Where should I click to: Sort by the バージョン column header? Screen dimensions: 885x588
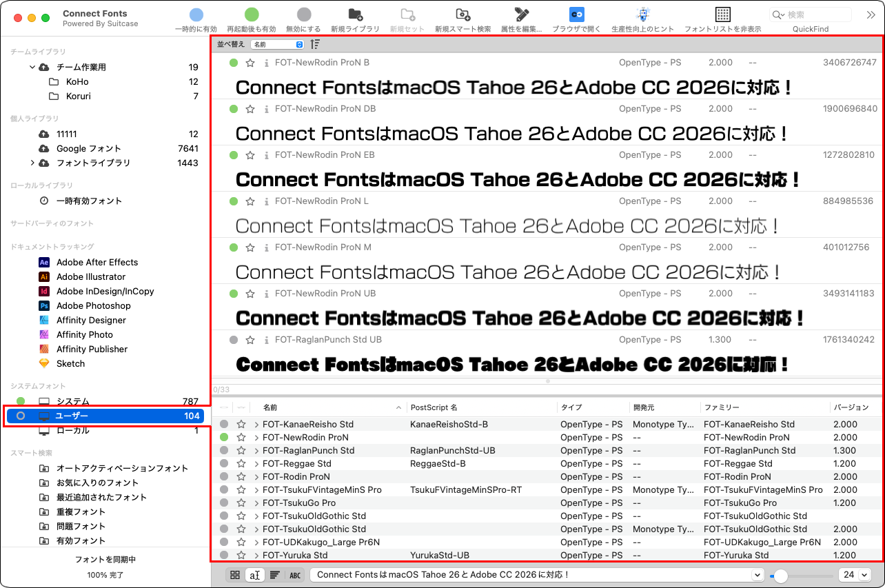855,408
